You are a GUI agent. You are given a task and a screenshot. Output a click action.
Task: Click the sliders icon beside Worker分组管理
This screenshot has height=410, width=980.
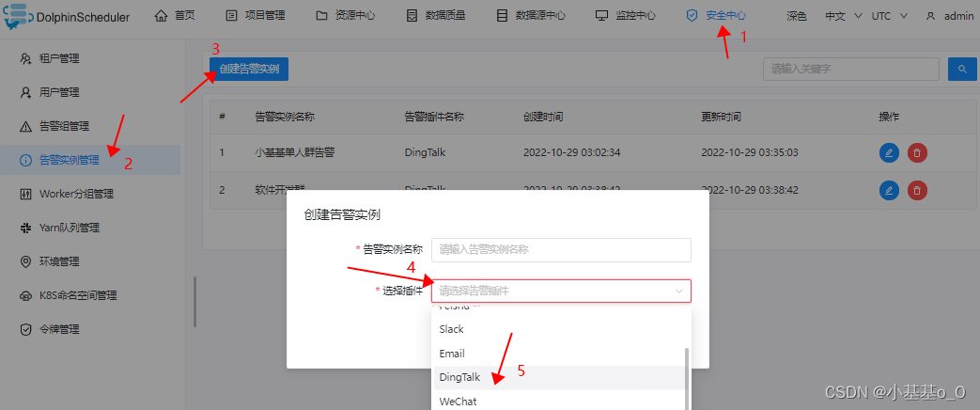[x=25, y=194]
